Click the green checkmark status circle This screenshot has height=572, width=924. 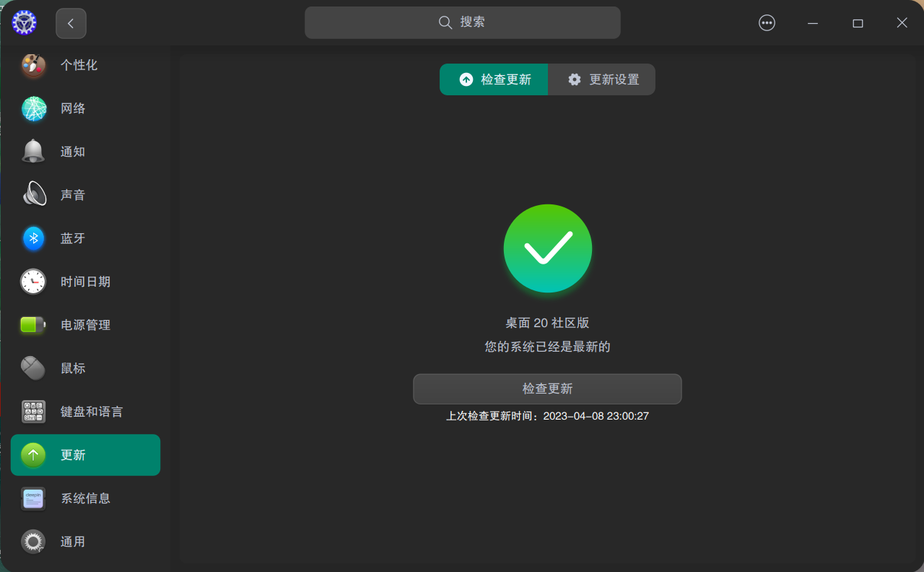[x=547, y=248]
